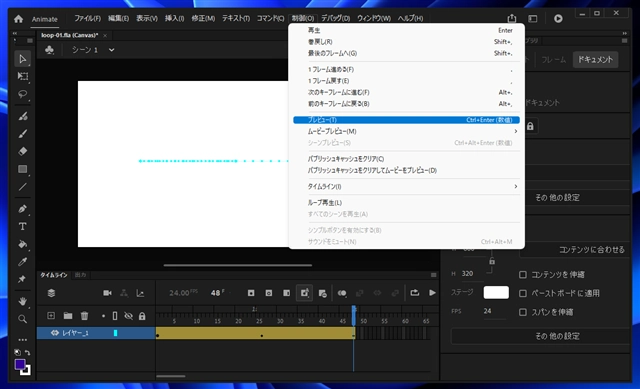Open the timeline panel options menu
The image size is (640, 389).
tap(433, 275)
